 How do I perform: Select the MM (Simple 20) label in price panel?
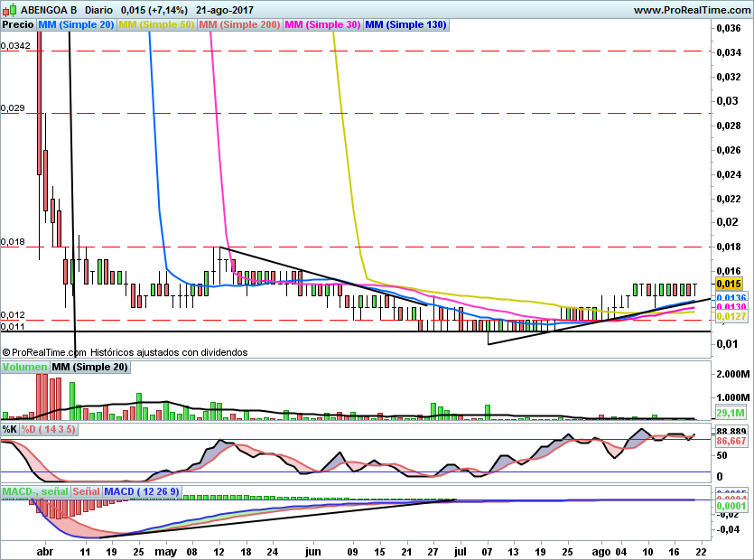tap(76, 25)
